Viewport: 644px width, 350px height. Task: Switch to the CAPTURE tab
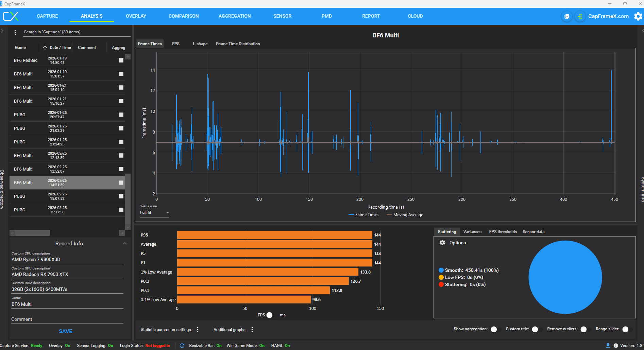(x=47, y=16)
